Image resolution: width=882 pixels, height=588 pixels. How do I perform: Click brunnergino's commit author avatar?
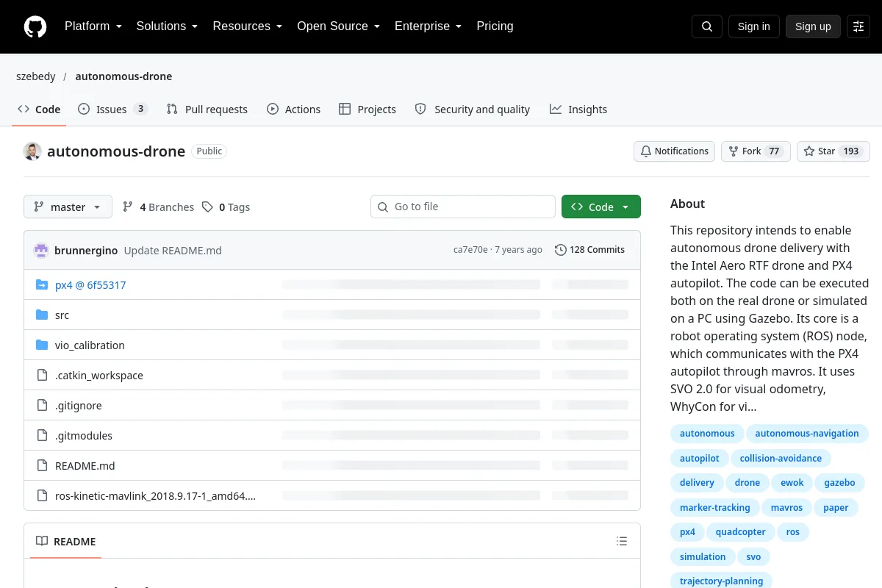point(41,250)
